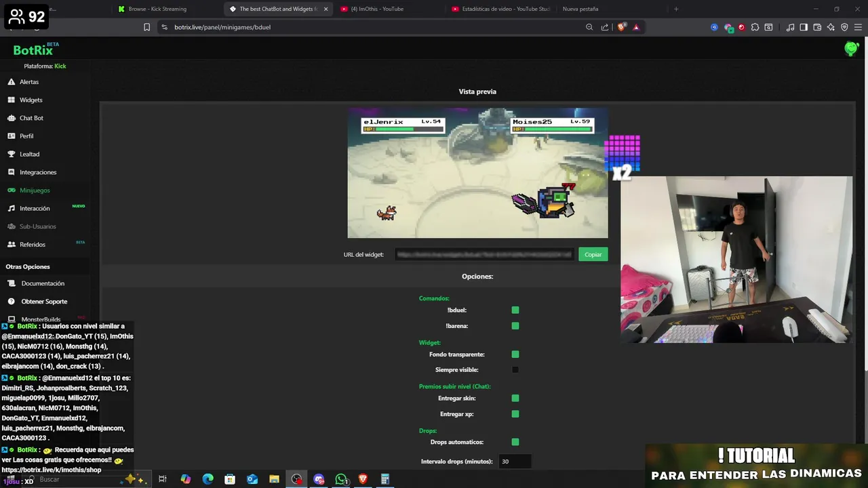Open the browser extensions puzzle icon
This screenshot has width=868, height=488.
755,27
